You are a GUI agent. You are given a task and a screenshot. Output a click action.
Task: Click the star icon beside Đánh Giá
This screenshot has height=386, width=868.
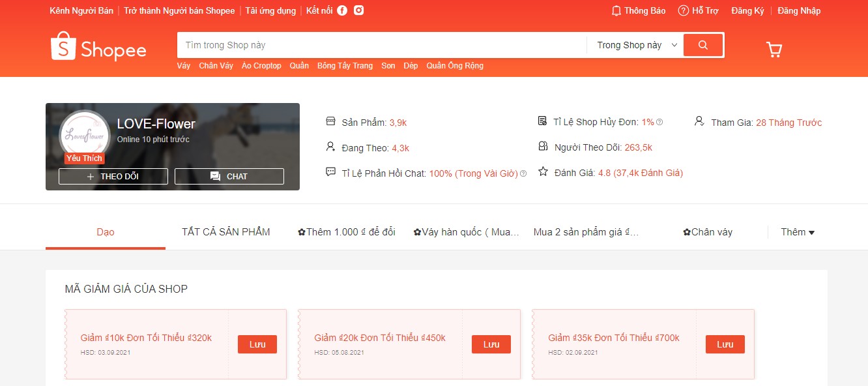click(543, 171)
